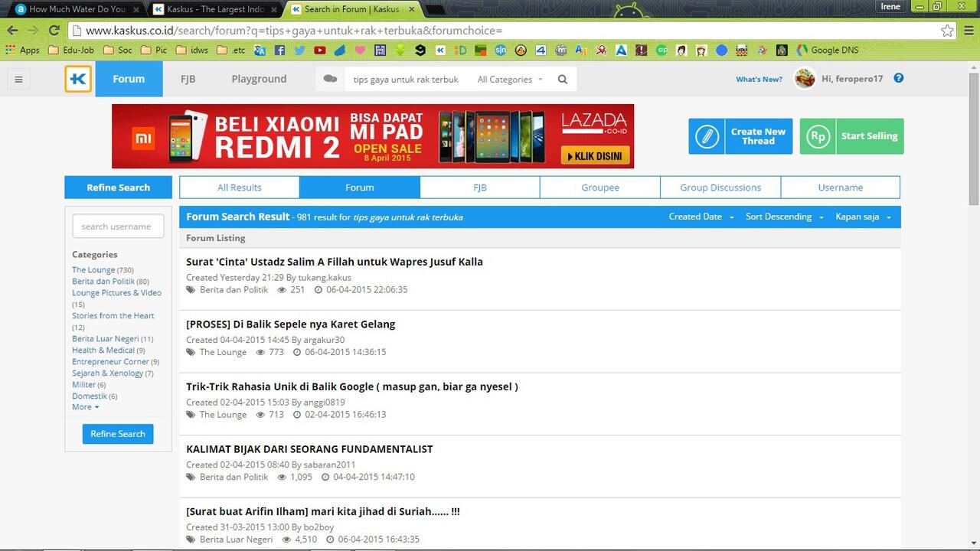The width and height of the screenshot is (980, 551).
Task: Switch to the Username results tab
Action: [x=841, y=187]
